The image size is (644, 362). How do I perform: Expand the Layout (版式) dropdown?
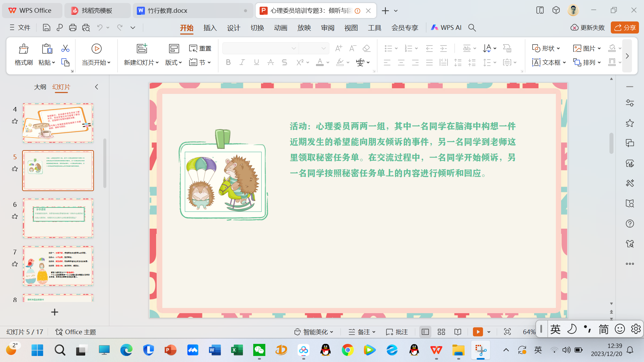[173, 62]
